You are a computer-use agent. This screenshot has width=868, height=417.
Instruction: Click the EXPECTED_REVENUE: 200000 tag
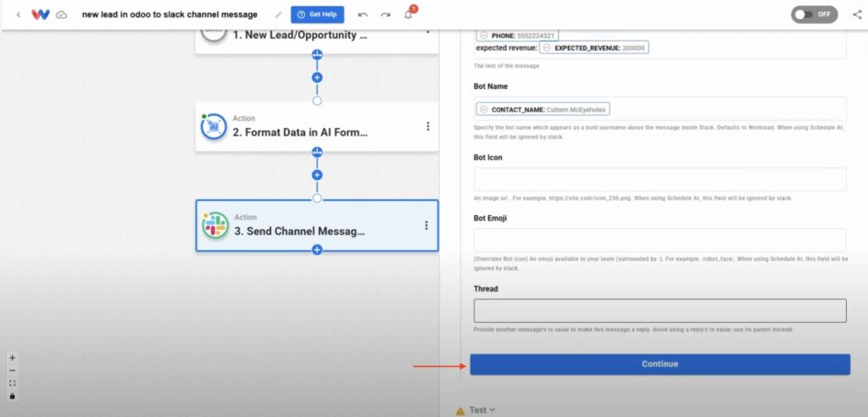click(x=594, y=48)
